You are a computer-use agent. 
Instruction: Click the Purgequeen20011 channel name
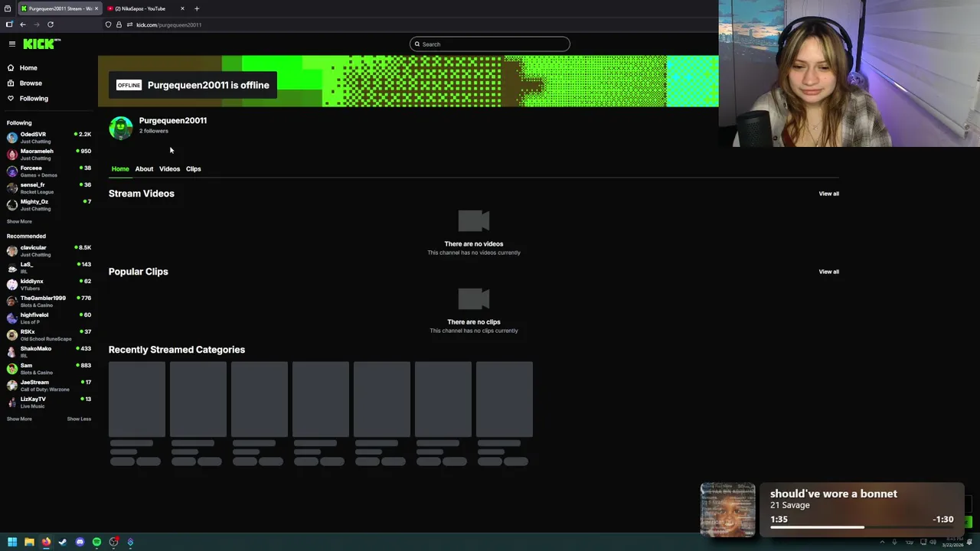(173, 121)
